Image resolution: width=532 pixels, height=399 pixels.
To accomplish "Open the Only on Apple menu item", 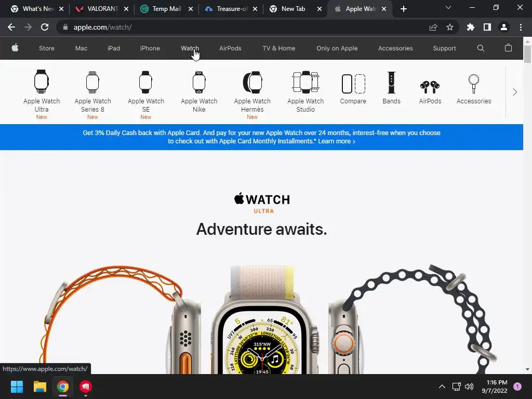I will tap(337, 48).
